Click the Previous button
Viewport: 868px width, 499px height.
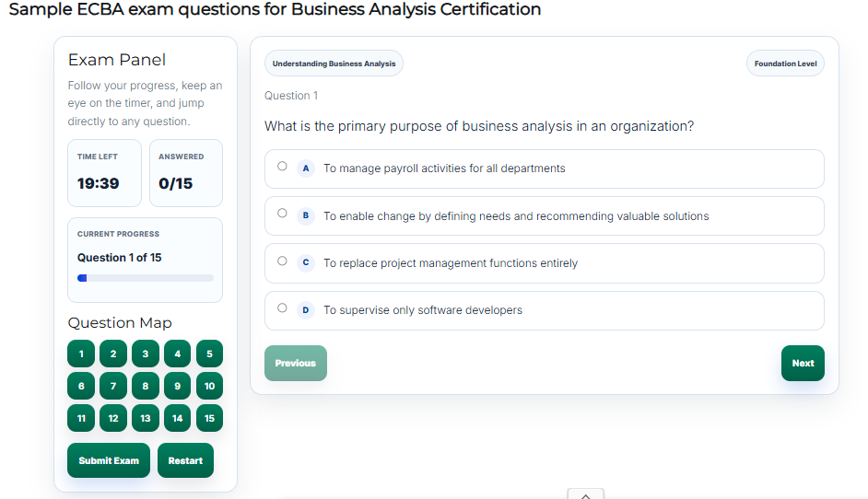coord(295,363)
